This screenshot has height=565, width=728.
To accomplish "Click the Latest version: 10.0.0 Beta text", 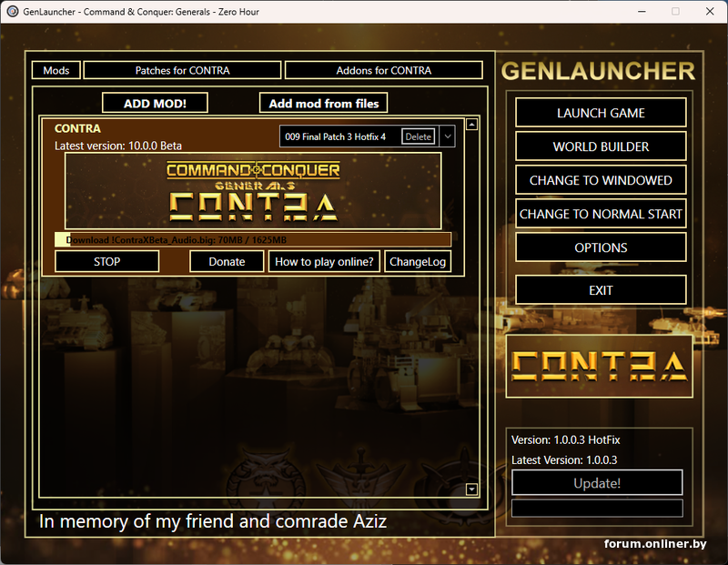I will tap(118, 146).
